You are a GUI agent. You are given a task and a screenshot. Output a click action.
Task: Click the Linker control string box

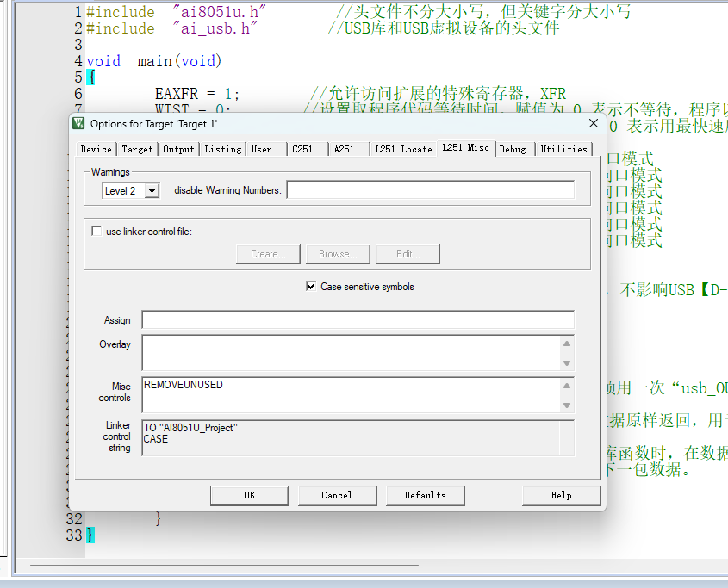(x=358, y=438)
